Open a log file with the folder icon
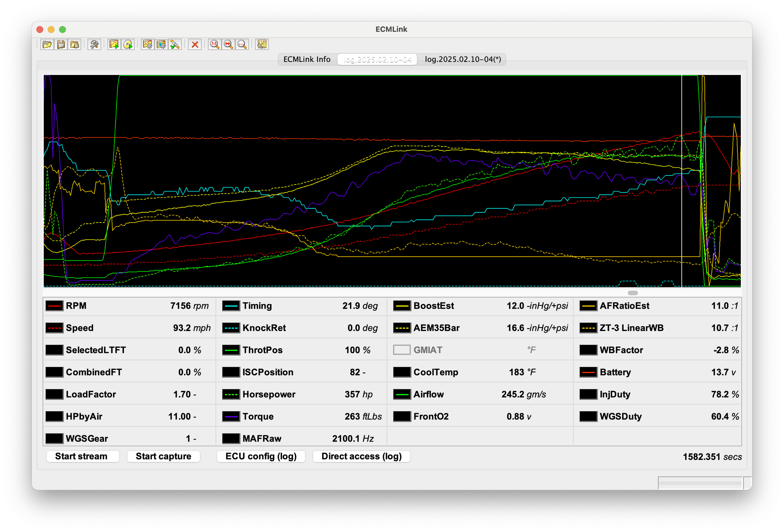 47,44
